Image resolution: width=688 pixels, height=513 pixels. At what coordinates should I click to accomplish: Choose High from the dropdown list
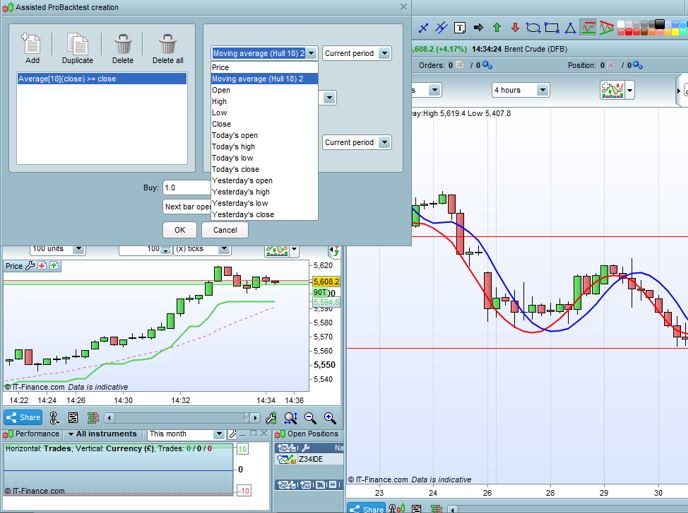pyautogui.click(x=264, y=101)
